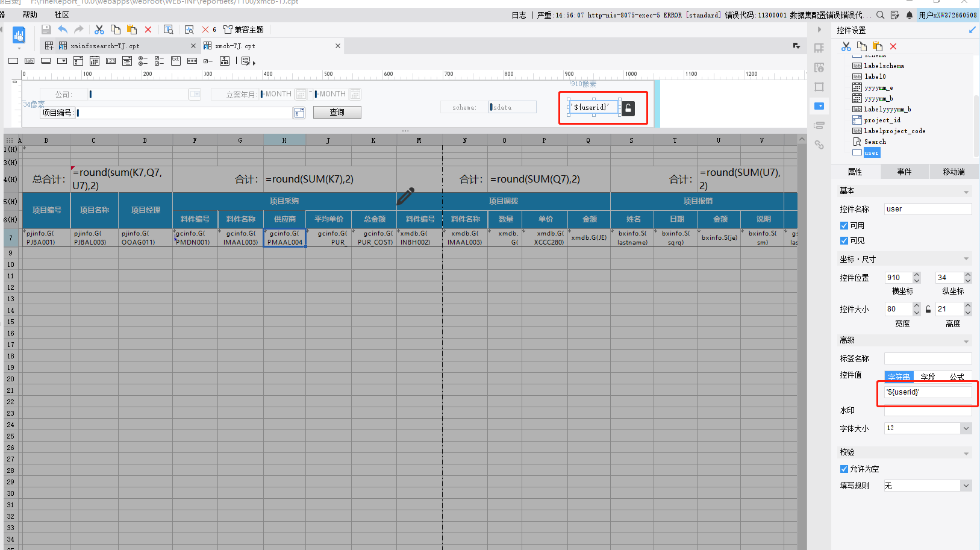Add a tree view widget from palette

point(225,61)
